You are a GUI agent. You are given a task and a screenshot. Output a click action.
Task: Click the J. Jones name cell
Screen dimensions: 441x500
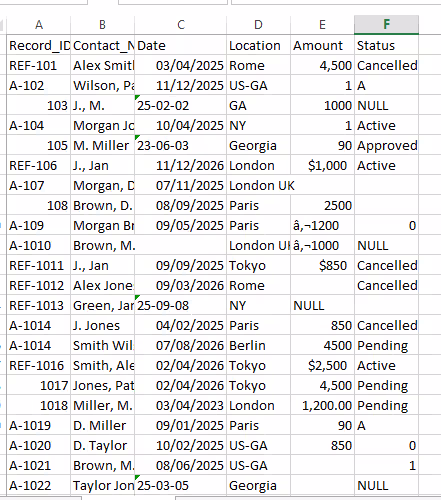(x=102, y=325)
